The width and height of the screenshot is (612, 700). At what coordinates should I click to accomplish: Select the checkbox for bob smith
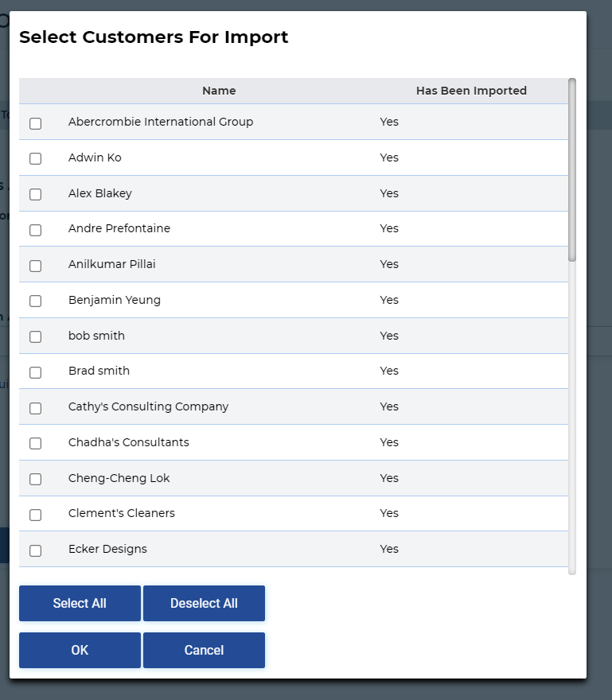[35, 337]
